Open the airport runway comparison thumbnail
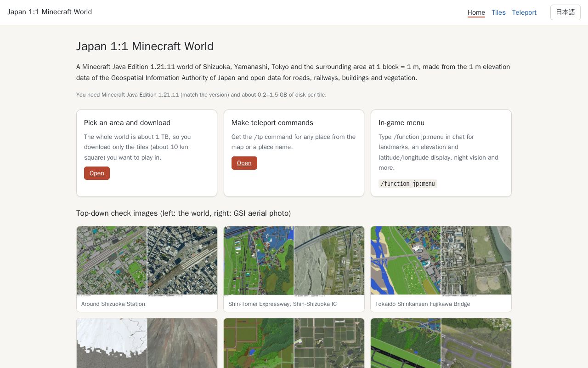This screenshot has height=368, width=588. (x=441, y=343)
